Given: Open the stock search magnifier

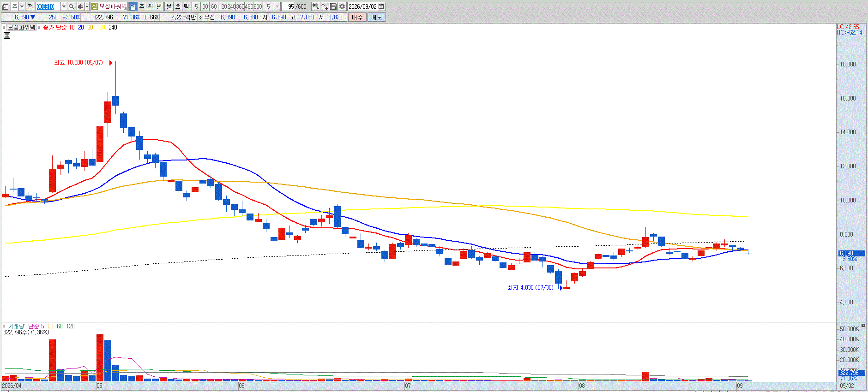Looking at the screenshot, I should 72,6.
